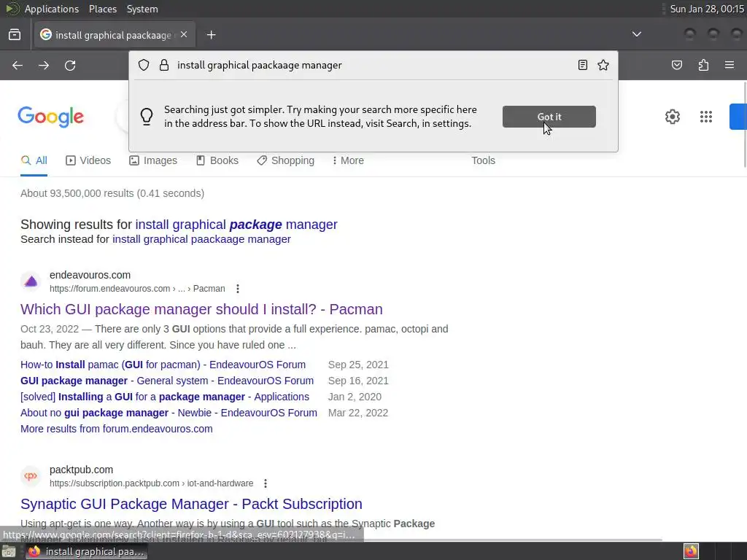Select Firefox window in the taskbar
The width and height of the screenshot is (747, 560).
pyautogui.click(x=86, y=551)
